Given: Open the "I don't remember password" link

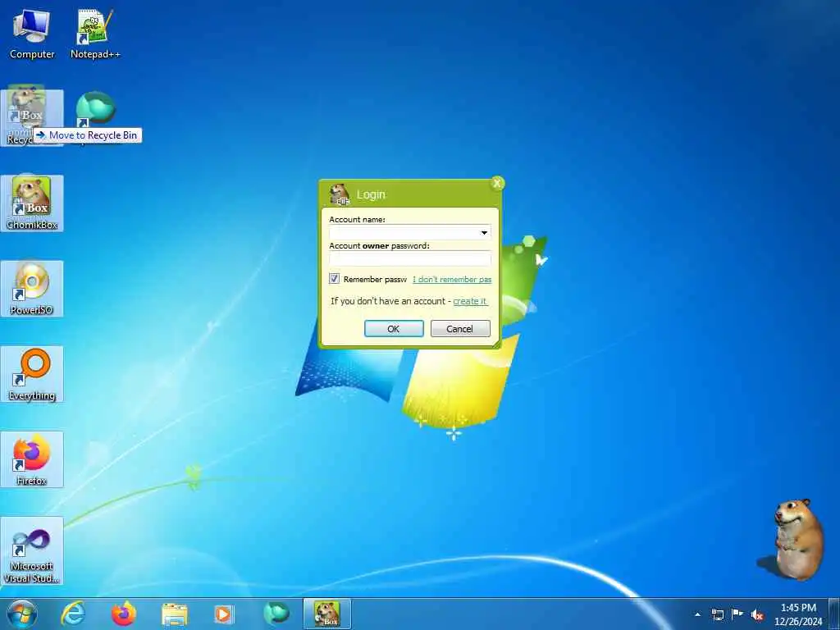Looking at the screenshot, I should [452, 279].
